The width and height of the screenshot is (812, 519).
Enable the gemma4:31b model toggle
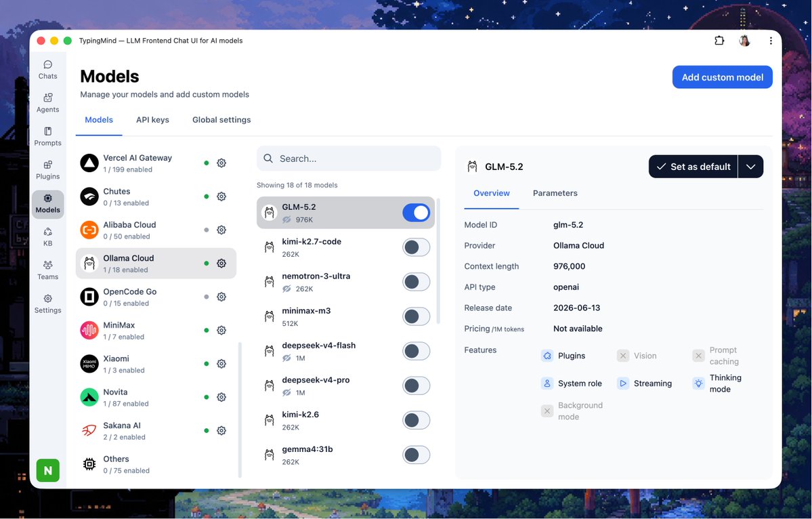pyautogui.click(x=416, y=455)
